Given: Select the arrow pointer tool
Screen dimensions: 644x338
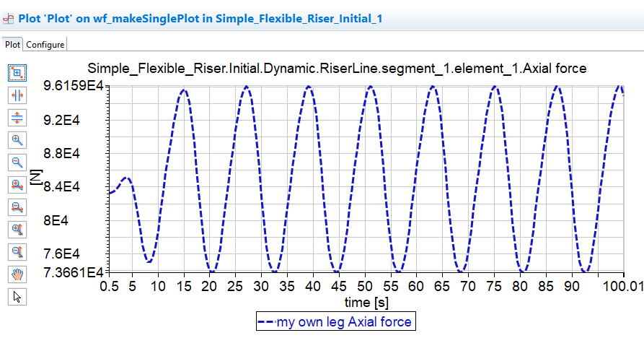Looking at the screenshot, I should (x=18, y=297).
